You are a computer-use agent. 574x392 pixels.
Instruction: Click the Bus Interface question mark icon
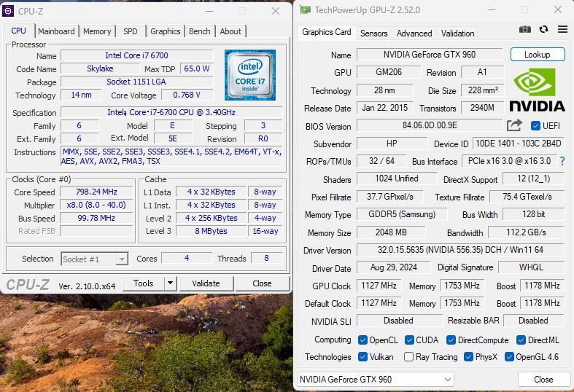[x=562, y=161]
